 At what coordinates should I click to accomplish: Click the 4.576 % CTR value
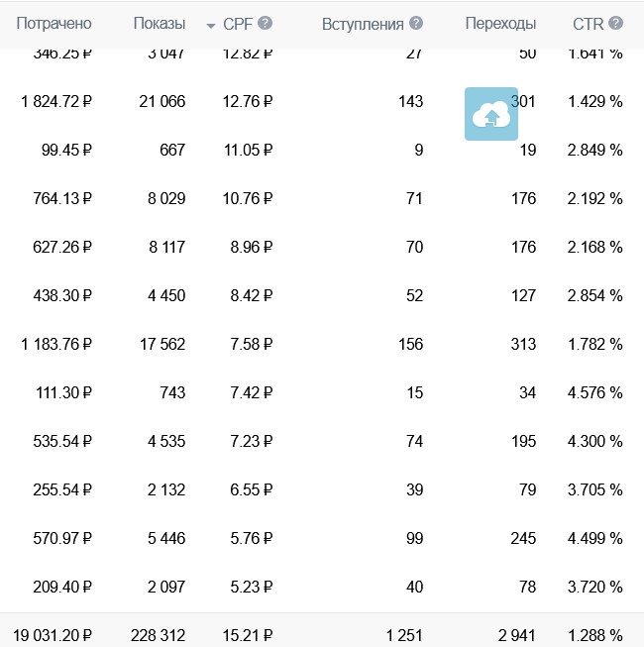[x=595, y=392]
